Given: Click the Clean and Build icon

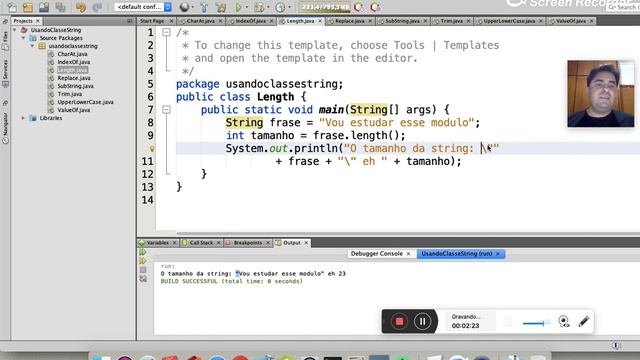Looking at the screenshot, I should [x=221, y=7].
